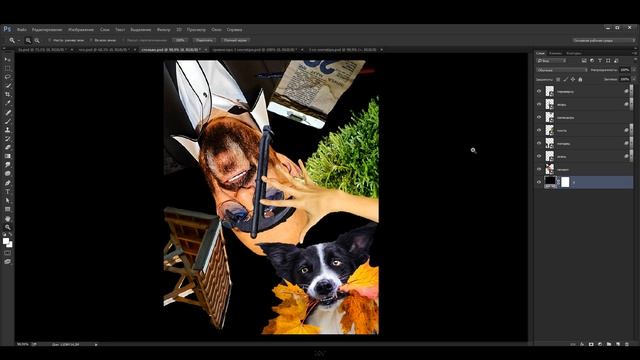Select the Hand tool
The width and height of the screenshot is (640, 360).
[7, 218]
